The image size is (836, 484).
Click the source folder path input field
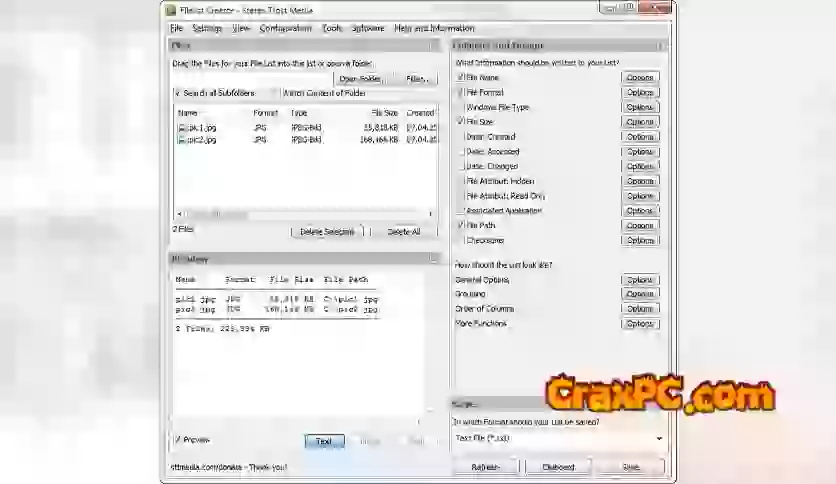point(252,79)
